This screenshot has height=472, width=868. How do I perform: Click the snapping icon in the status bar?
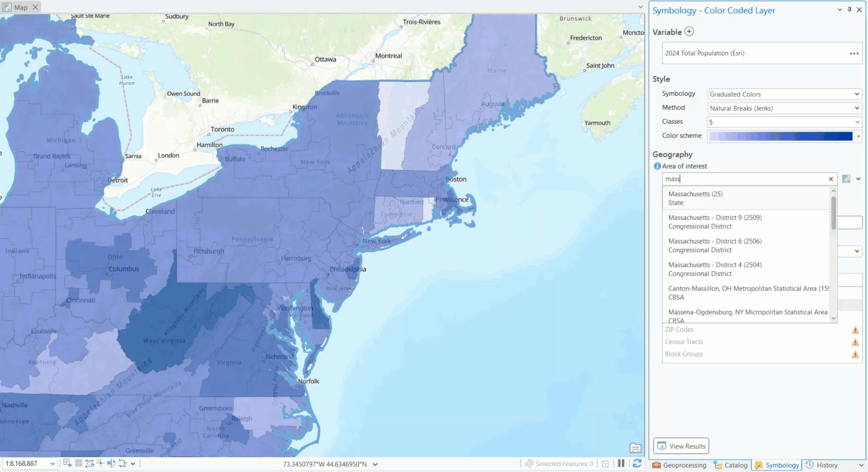pyautogui.click(x=67, y=463)
